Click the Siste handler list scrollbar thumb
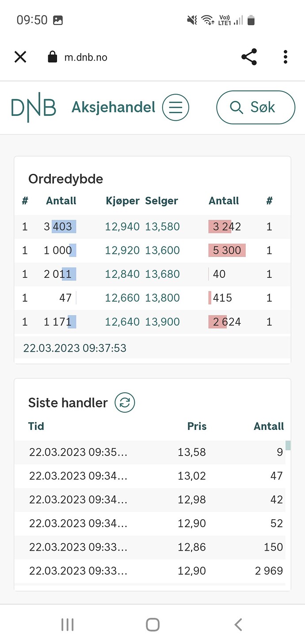The height and width of the screenshot is (644, 305). 288,445
